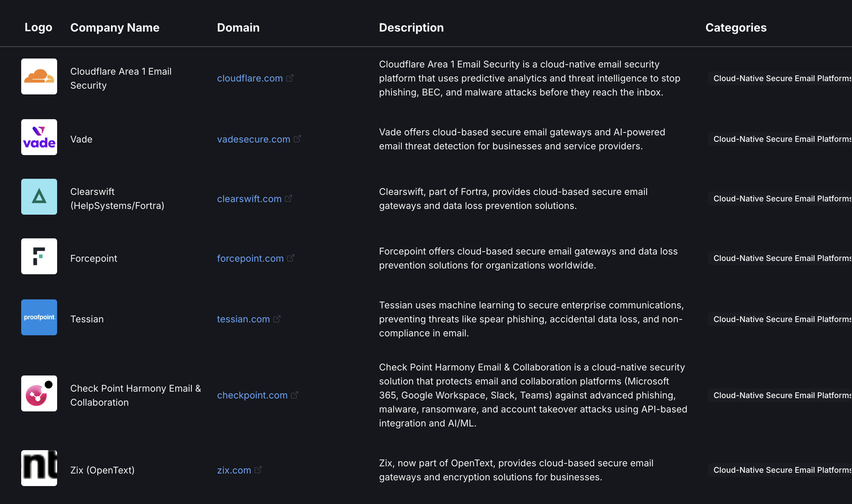Screen dimensions: 852x504
Task: Select the Cloud-Native category tag for Vade
Action: pyautogui.click(x=782, y=139)
